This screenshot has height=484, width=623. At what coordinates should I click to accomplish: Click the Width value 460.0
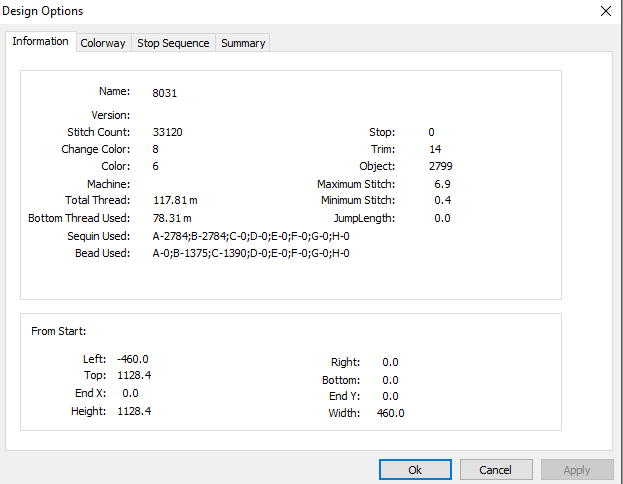[x=390, y=413]
